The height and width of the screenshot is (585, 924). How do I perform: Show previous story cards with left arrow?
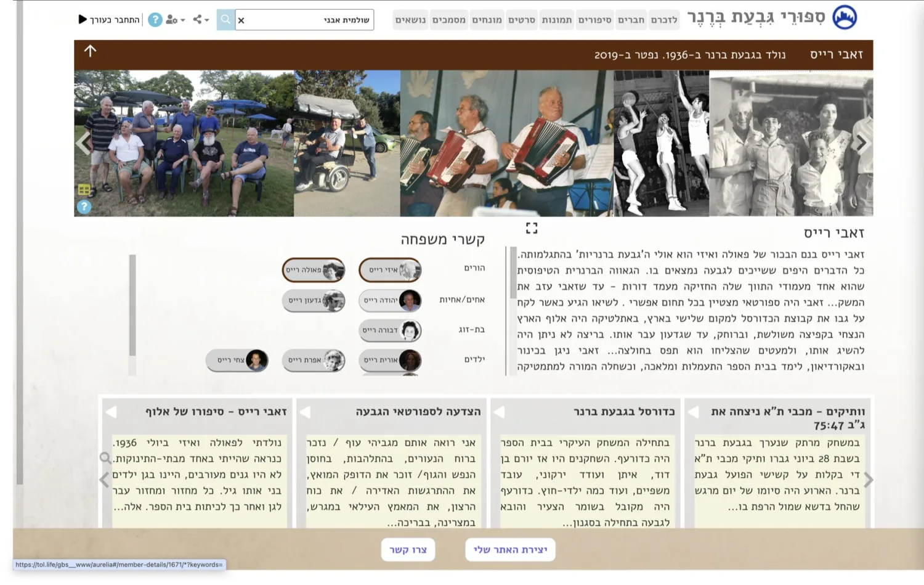104,480
